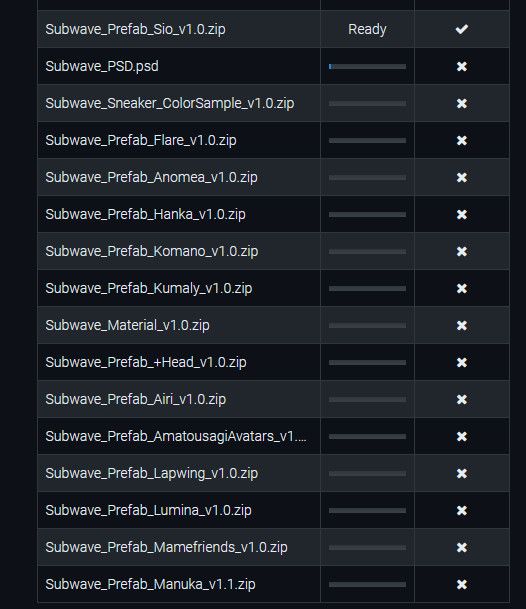Remove the Subwave_Prefab_+Head_v1.0.zip entry
Screen dimensions: 526x609
tap(462, 362)
